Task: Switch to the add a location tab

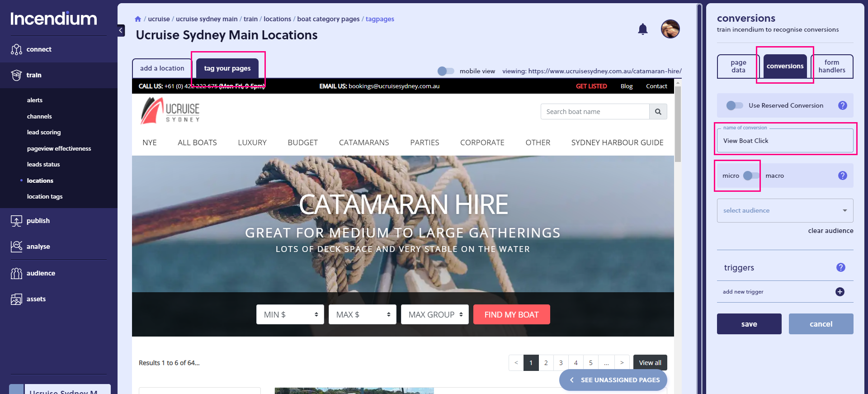Action: coord(162,68)
